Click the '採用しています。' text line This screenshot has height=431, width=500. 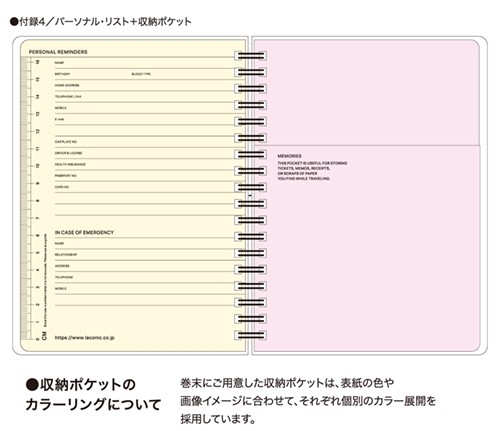tap(218, 419)
